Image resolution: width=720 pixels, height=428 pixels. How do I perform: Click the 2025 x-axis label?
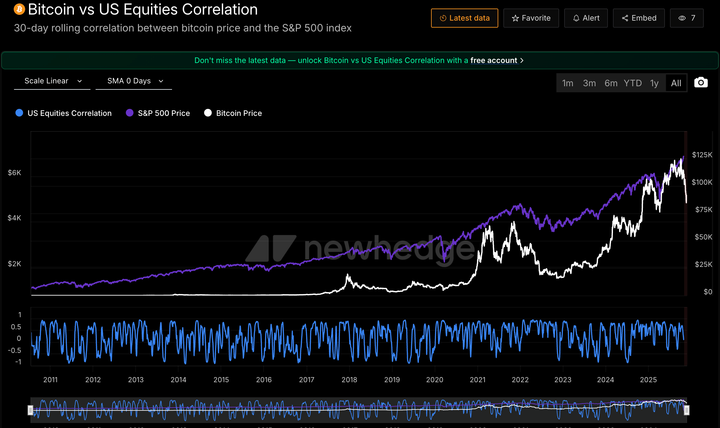(x=648, y=380)
